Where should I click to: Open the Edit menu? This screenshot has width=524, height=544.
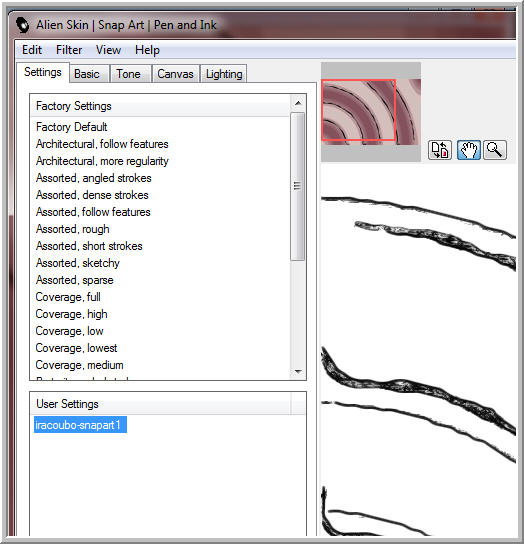(32, 50)
